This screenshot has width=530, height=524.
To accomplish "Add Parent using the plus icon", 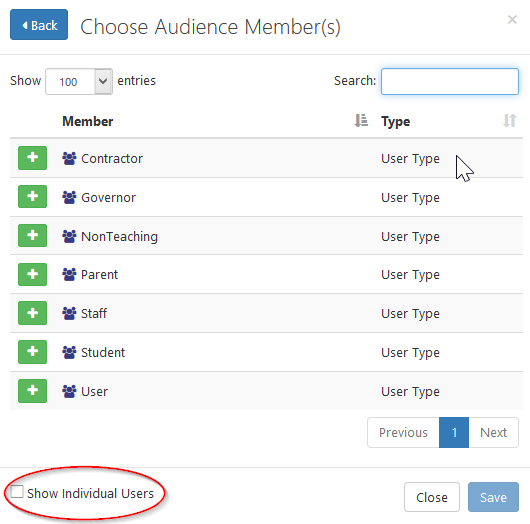I will coord(32,274).
